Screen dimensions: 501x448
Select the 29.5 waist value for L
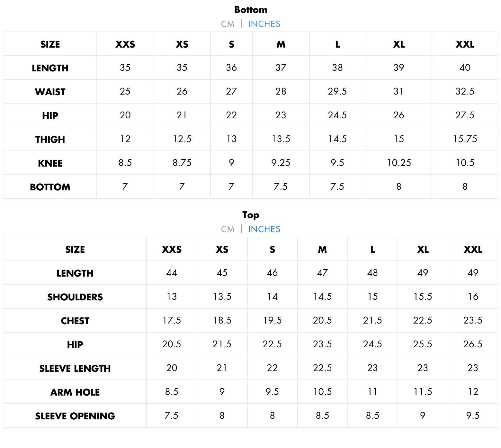pos(337,91)
